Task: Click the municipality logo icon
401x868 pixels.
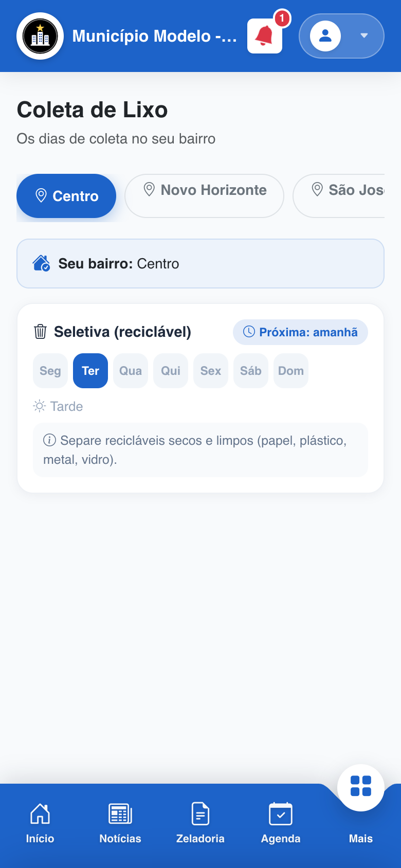Action: (x=40, y=36)
